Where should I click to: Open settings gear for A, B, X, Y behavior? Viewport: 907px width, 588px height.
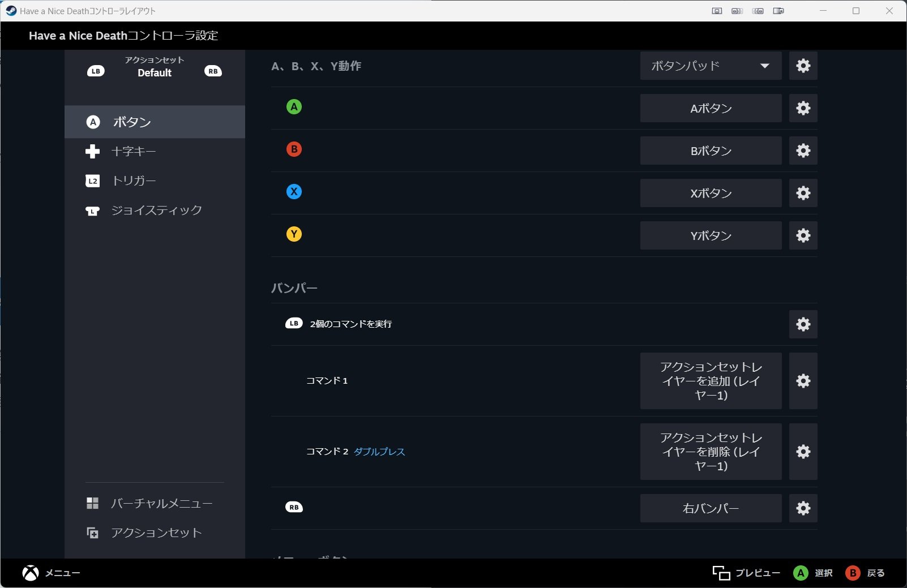tap(803, 66)
